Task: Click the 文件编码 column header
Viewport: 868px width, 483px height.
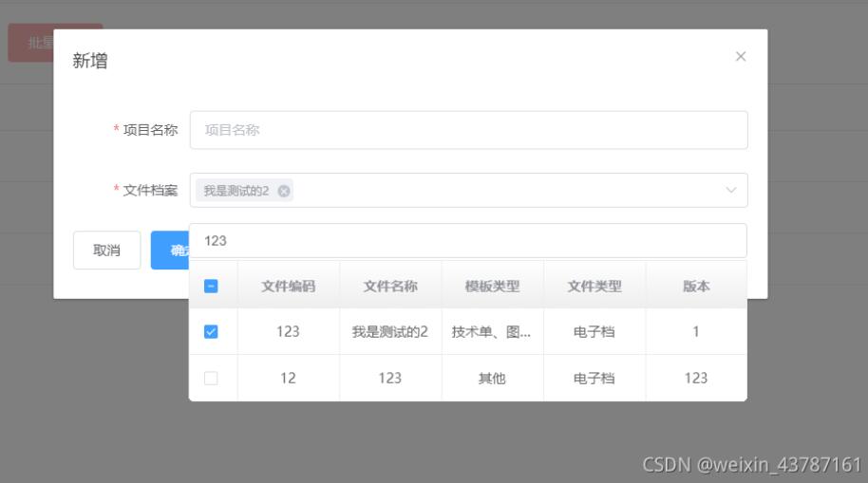Action: [x=288, y=287]
